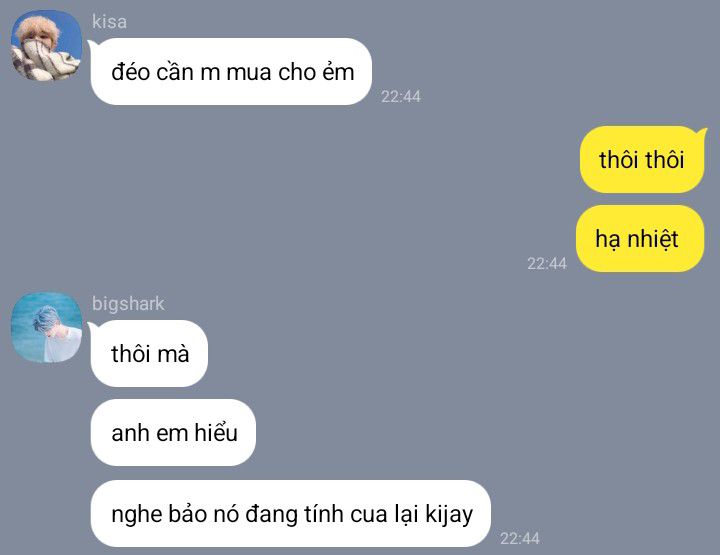
Task: Click the 22:44 timestamp beside kisa's message
Action: (401, 96)
